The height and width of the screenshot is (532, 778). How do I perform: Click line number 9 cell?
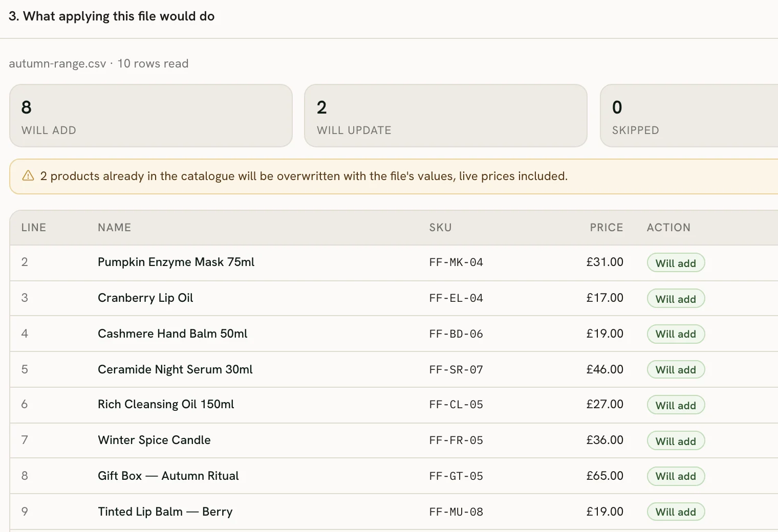pyautogui.click(x=25, y=512)
